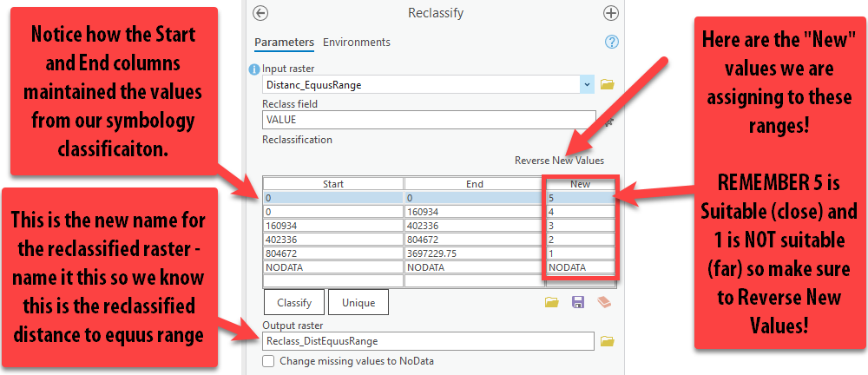The width and height of the screenshot is (868, 375).
Task: Select the Parameters tab
Action: [x=284, y=42]
